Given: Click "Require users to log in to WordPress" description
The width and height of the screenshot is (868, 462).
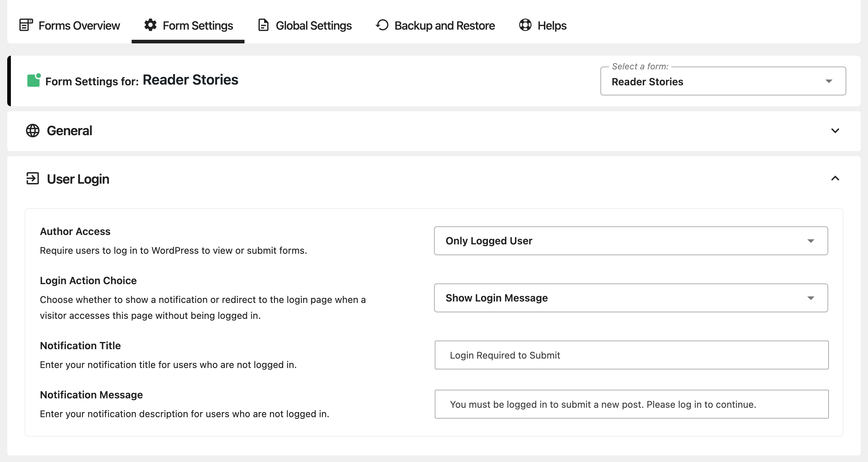Looking at the screenshot, I should click(x=173, y=251).
